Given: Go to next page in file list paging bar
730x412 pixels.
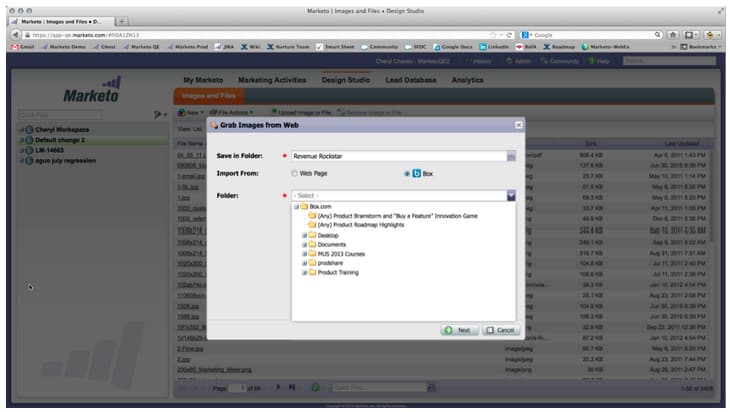Looking at the screenshot, I should 278,387.
